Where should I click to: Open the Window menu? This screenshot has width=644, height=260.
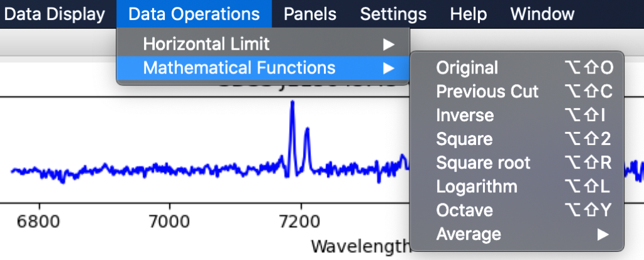(x=542, y=14)
